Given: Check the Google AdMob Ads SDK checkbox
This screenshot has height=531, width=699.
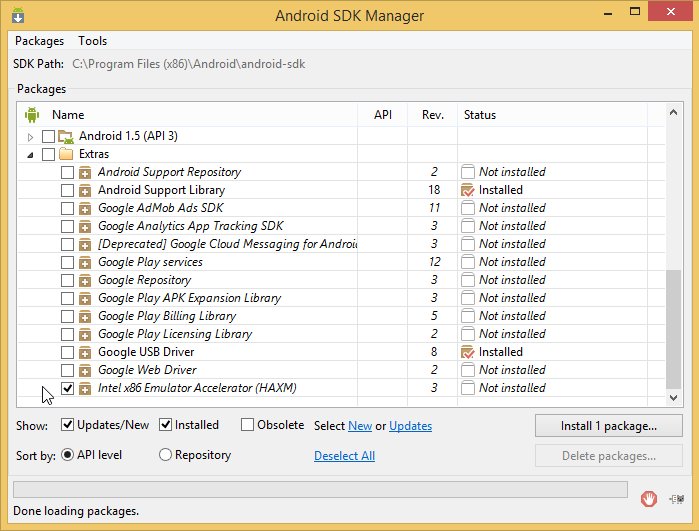Looking at the screenshot, I should click(67, 208).
